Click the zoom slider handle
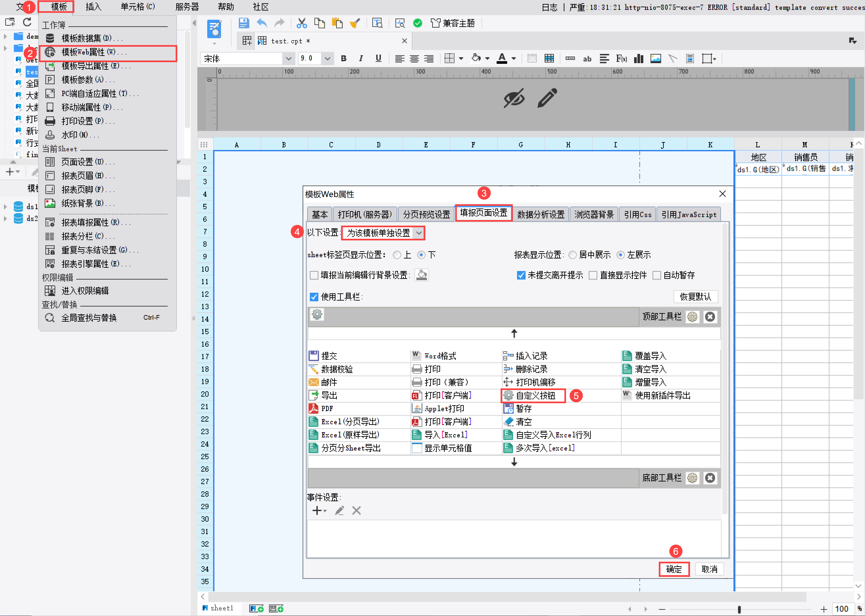The width and height of the screenshot is (865, 616). (x=739, y=609)
